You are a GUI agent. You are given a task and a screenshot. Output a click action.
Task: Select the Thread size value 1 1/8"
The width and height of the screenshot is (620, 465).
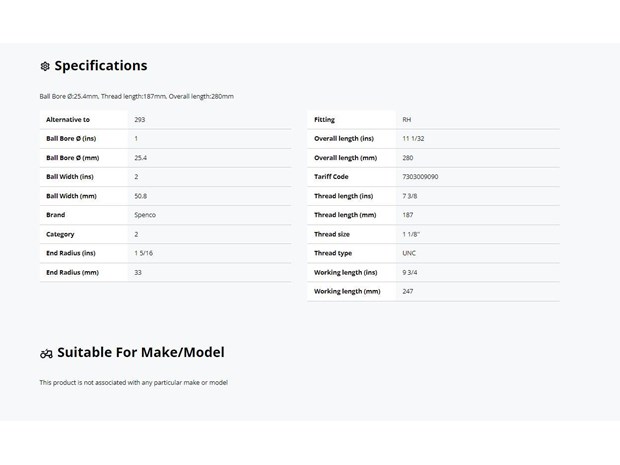(411, 234)
